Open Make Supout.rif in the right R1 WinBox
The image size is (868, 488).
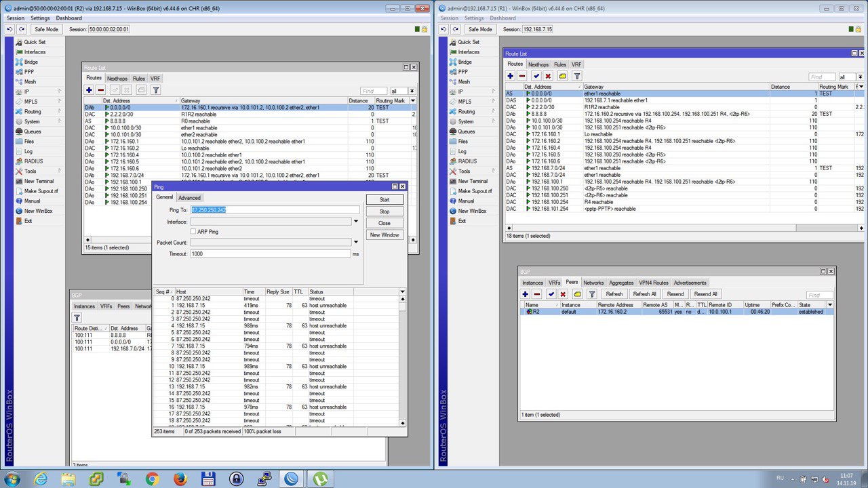(475, 191)
